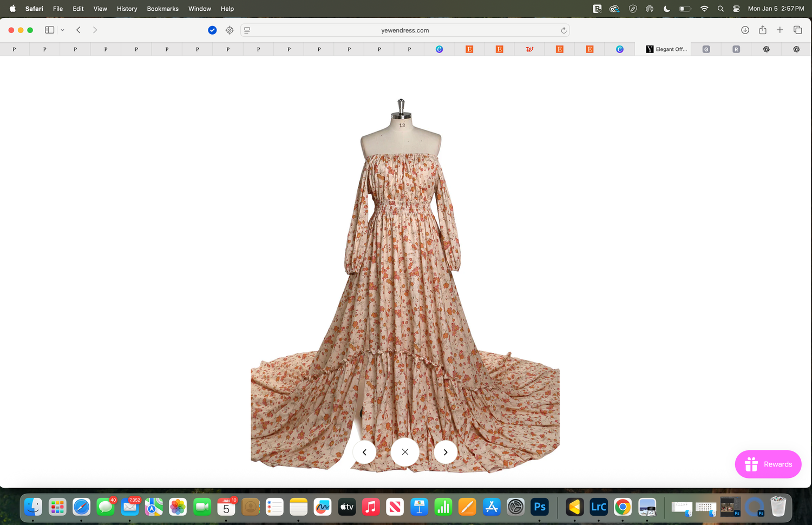Open Music in the Dock
Viewport: 812px width, 525px height.
point(371,507)
